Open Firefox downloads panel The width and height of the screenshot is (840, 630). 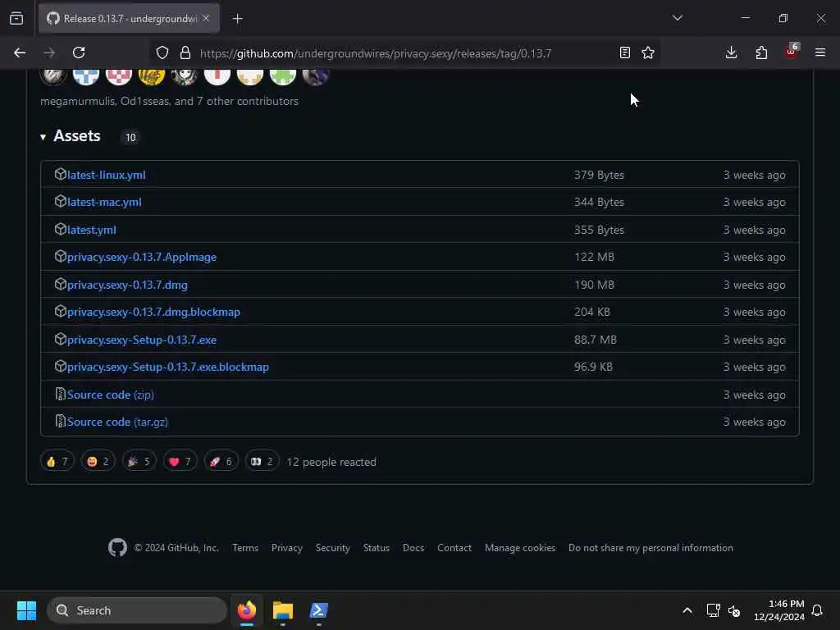coord(731,52)
